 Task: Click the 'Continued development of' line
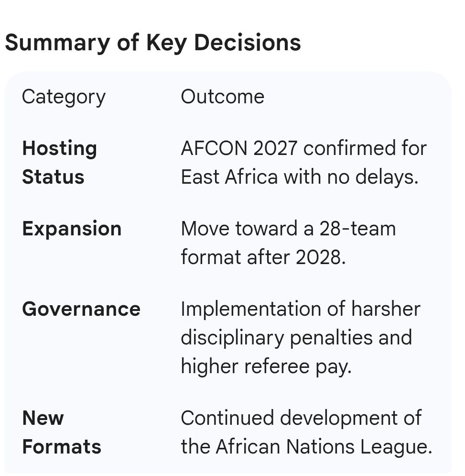click(x=301, y=418)
